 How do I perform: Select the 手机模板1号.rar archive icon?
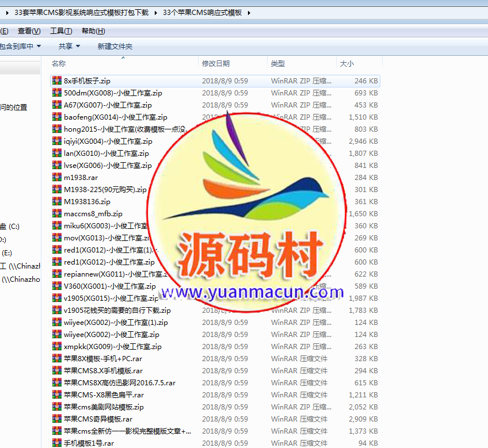coord(56,443)
